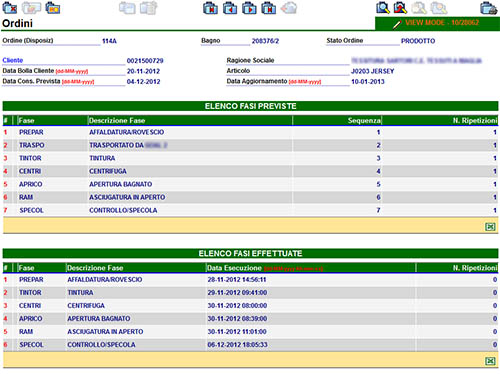Click execution date 30-11-2012 08:00:00
500x374 pixels.
[x=237, y=306]
